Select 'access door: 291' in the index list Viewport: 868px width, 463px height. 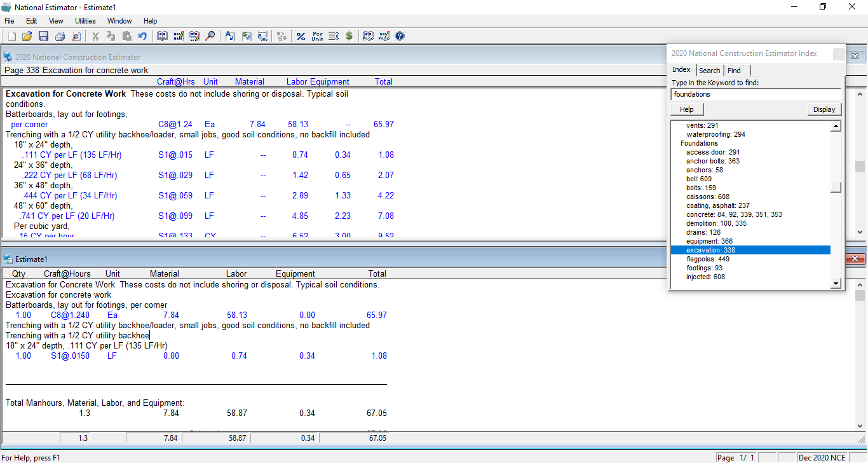(x=713, y=152)
